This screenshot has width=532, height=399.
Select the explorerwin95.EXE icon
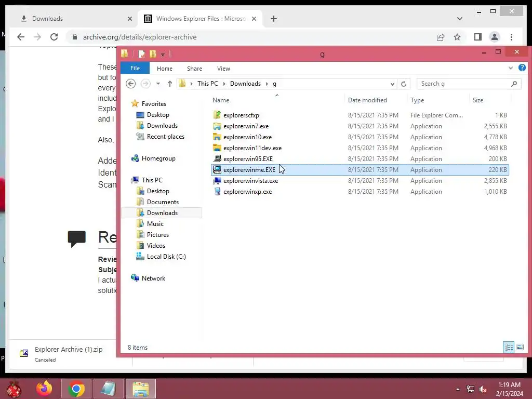click(217, 159)
